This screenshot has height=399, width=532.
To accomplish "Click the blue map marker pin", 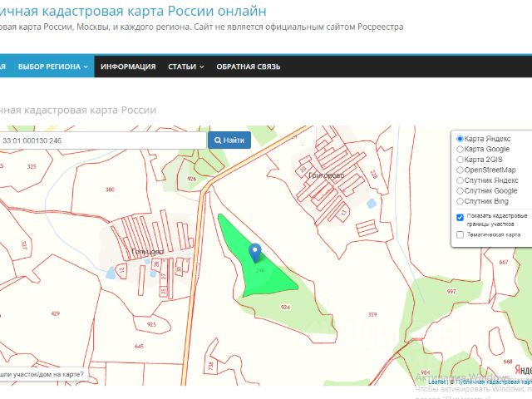I will pyautogui.click(x=255, y=253).
